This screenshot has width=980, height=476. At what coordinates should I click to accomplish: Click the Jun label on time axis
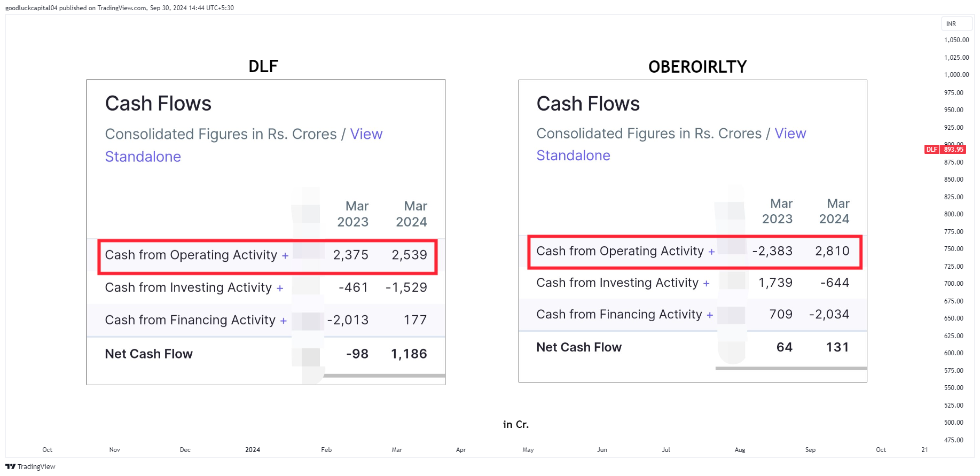click(x=602, y=450)
